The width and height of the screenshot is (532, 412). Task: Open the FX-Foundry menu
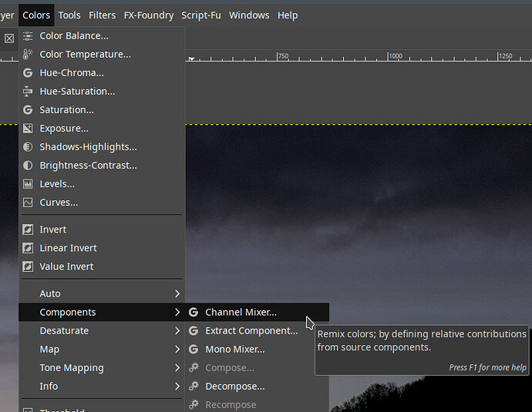tap(149, 15)
